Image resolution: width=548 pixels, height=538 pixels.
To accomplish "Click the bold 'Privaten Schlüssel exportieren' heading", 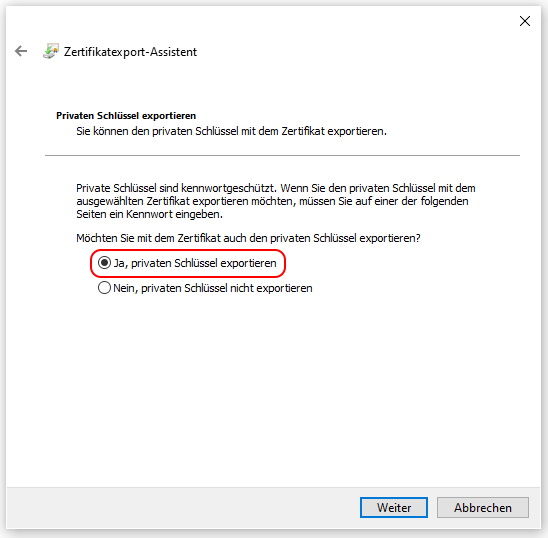I will coord(126,116).
